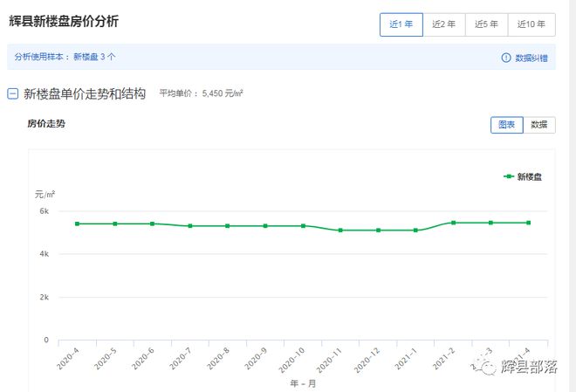
Task: Switch to 数据 table view
Action: [x=538, y=125]
